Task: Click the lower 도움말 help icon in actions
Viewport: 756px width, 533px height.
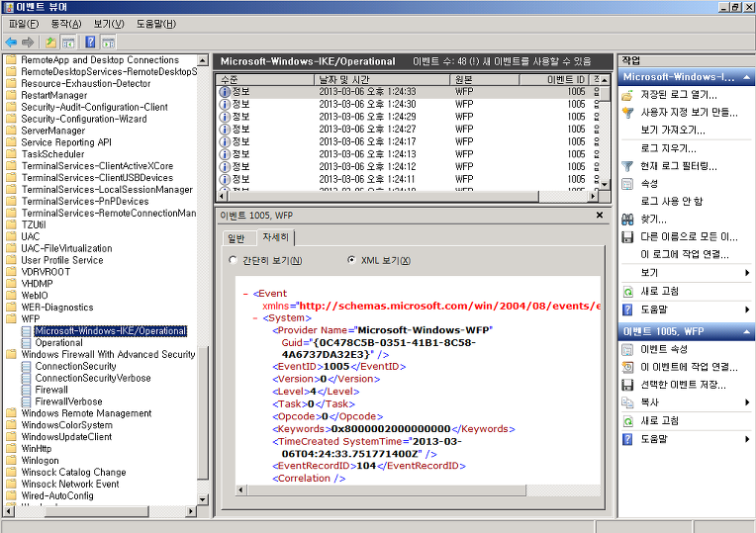Action: point(627,439)
